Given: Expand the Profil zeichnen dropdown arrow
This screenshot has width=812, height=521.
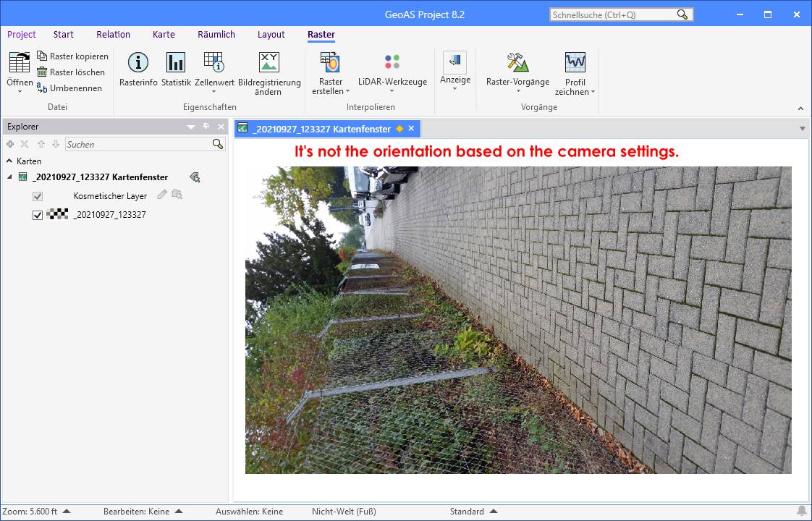Looking at the screenshot, I should (593, 92).
